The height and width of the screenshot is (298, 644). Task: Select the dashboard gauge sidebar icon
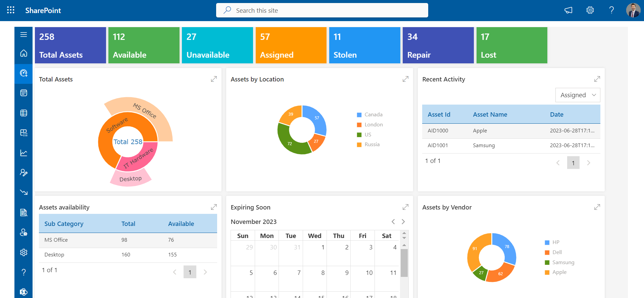(23, 73)
